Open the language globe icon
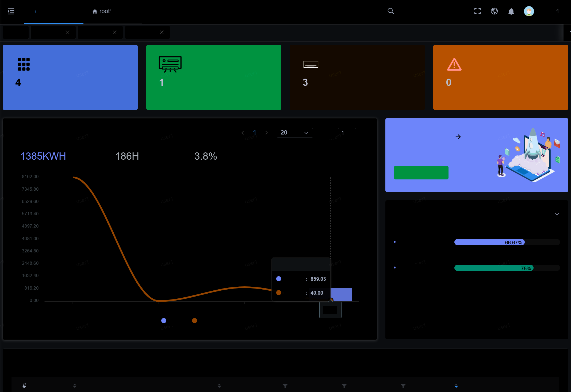 (x=494, y=11)
